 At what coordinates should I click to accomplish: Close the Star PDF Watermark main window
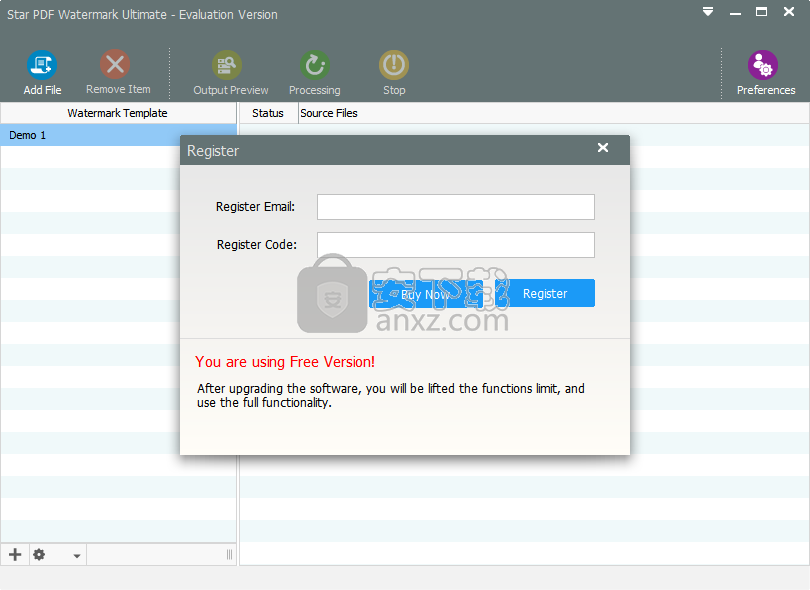789,11
